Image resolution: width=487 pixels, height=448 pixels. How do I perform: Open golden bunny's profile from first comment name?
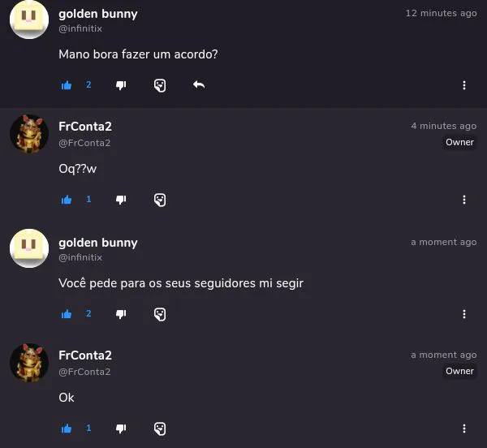98,14
